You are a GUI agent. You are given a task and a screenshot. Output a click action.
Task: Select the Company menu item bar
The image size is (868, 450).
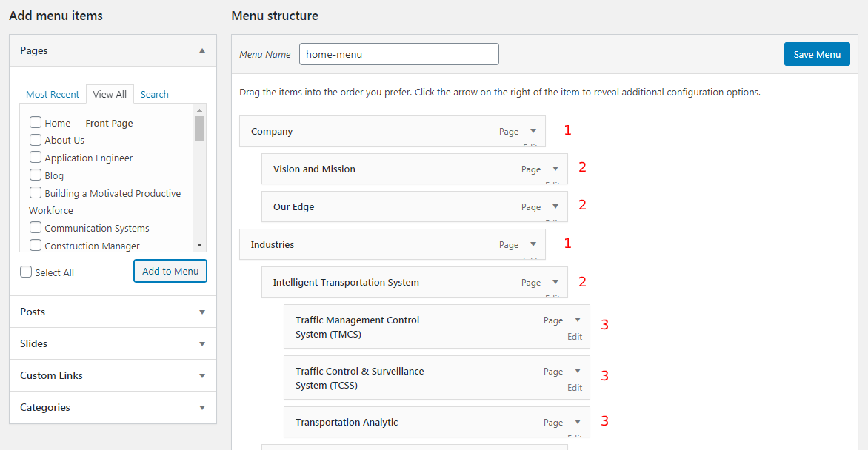(x=393, y=131)
